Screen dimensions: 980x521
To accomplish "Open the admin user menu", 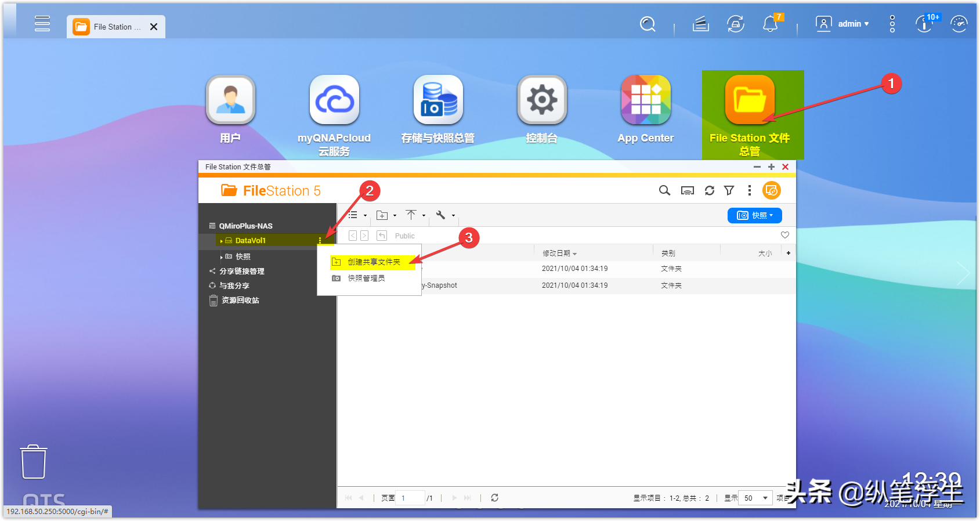I will (x=842, y=24).
